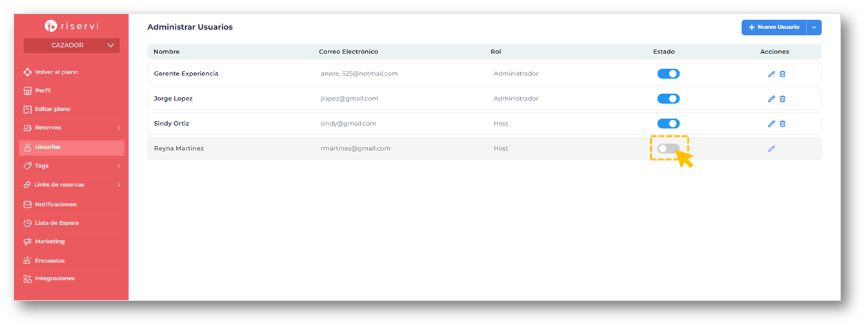Image resolution: width=868 pixels, height=328 pixels.
Task: Click the Editar plano icon
Action: tap(27, 109)
